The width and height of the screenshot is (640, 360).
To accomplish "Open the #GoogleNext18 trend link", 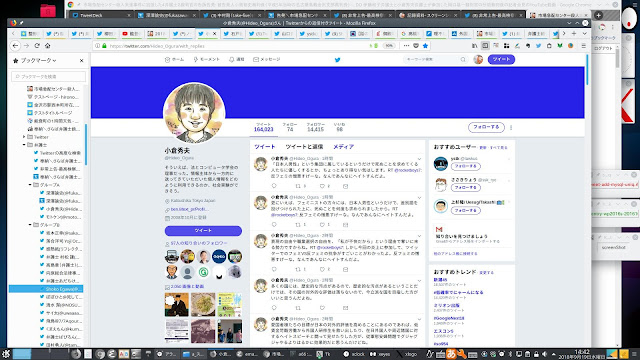I will (449, 318).
